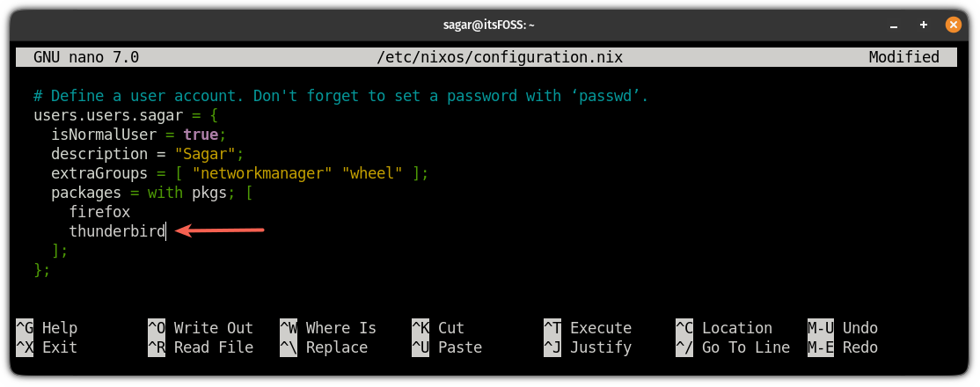Click the ^T Execute shortcut
The width and height of the screenshot is (980, 387).
point(588,328)
